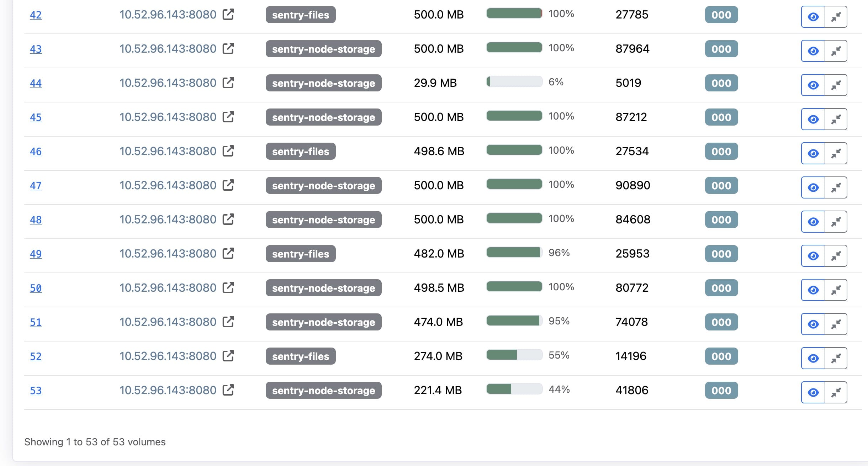The width and height of the screenshot is (868, 466).
Task: Open external link icon for volume 53
Action: pyautogui.click(x=228, y=390)
